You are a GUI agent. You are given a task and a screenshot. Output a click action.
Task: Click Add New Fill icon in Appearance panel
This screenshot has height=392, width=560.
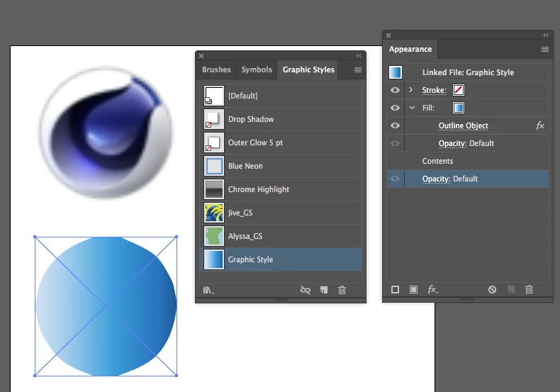point(413,289)
